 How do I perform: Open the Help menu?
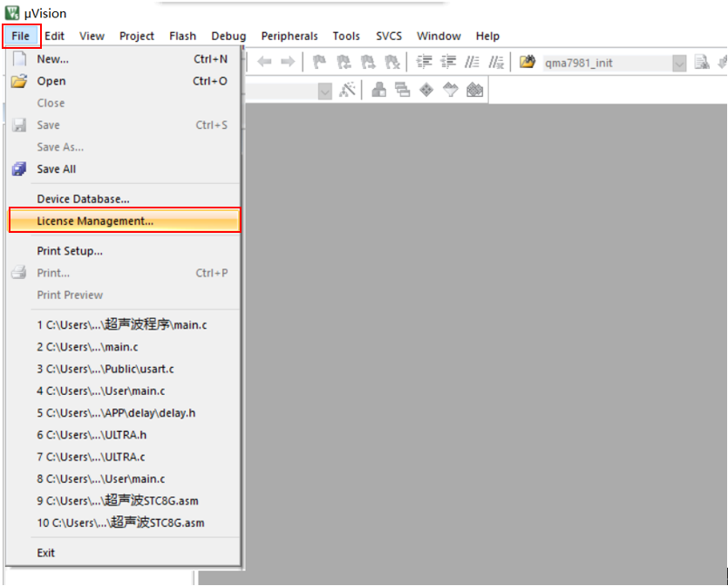coord(487,37)
